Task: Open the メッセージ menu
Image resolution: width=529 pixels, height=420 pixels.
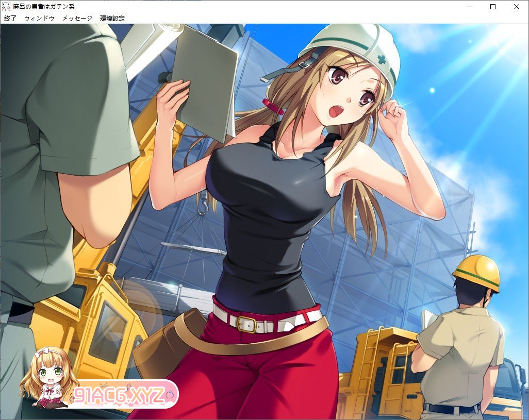Action: point(77,18)
